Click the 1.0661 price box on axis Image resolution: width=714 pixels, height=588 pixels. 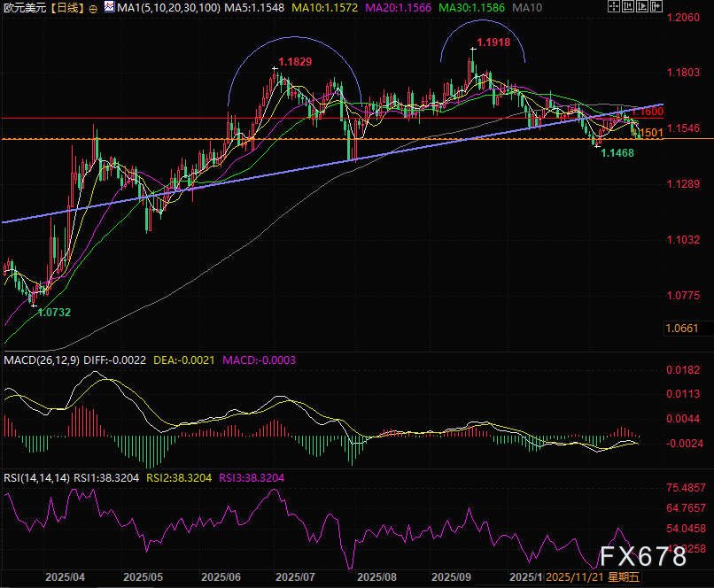pos(682,328)
